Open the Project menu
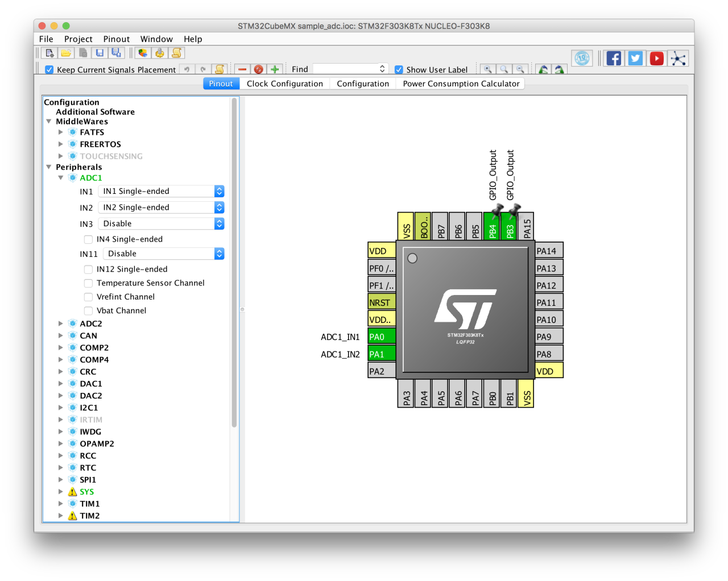The width and height of the screenshot is (728, 581). click(x=78, y=39)
